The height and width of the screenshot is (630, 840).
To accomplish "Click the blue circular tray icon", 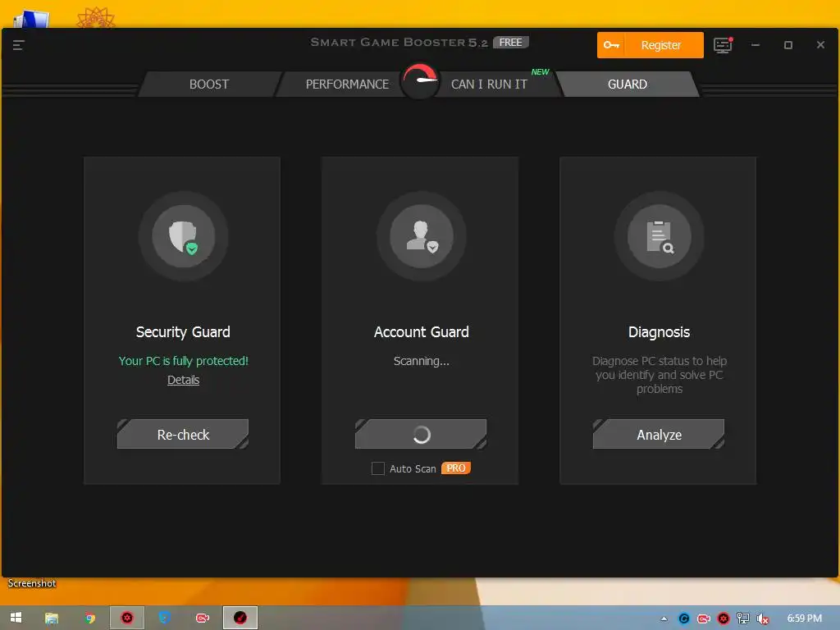I will click(684, 619).
